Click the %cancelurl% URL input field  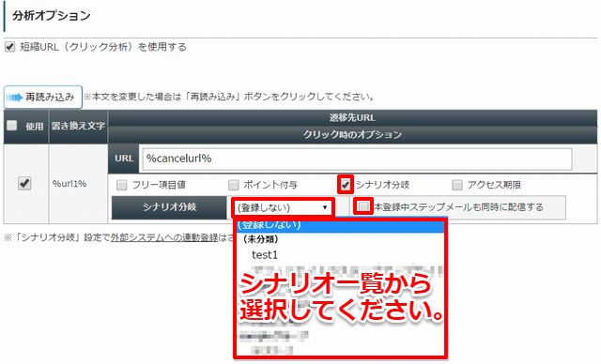click(x=357, y=159)
